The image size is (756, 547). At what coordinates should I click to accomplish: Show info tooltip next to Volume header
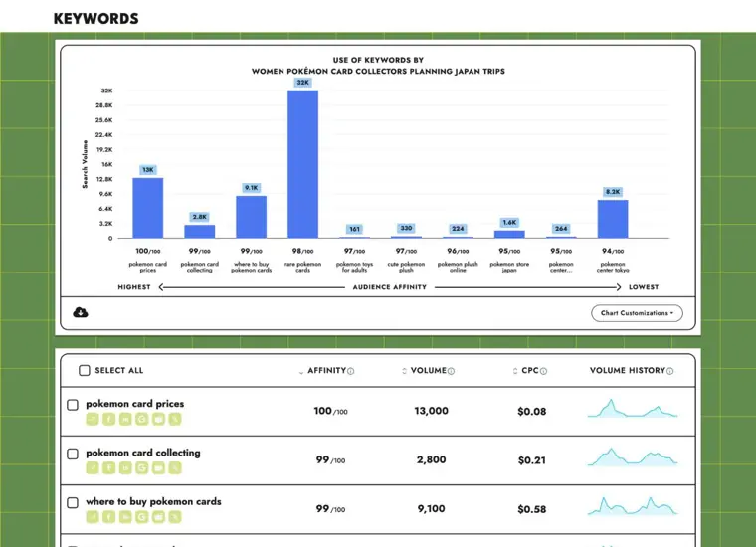452,371
